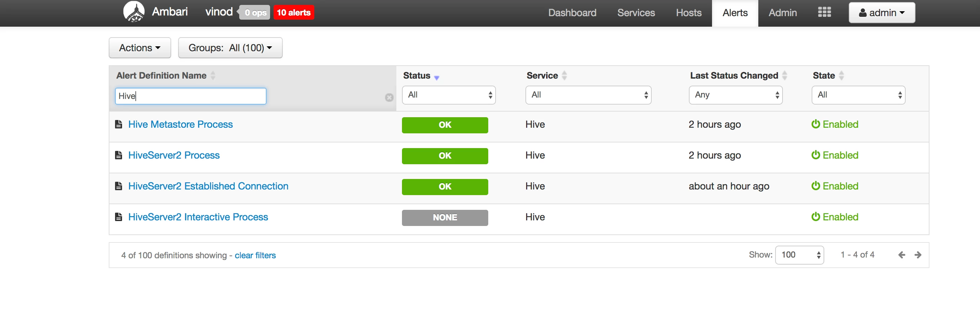Image resolution: width=980 pixels, height=313 pixels.
Task: Click the Ambari logo icon
Action: click(x=134, y=12)
